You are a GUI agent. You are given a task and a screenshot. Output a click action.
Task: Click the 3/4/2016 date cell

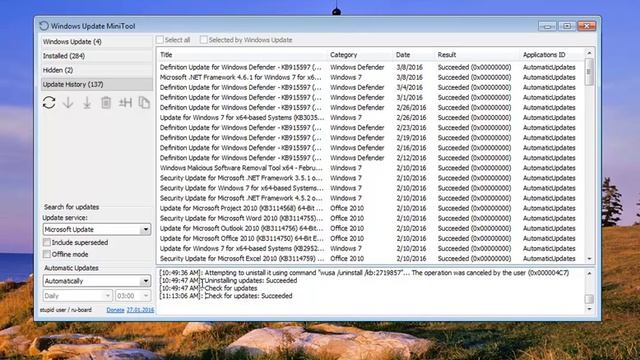(409, 87)
